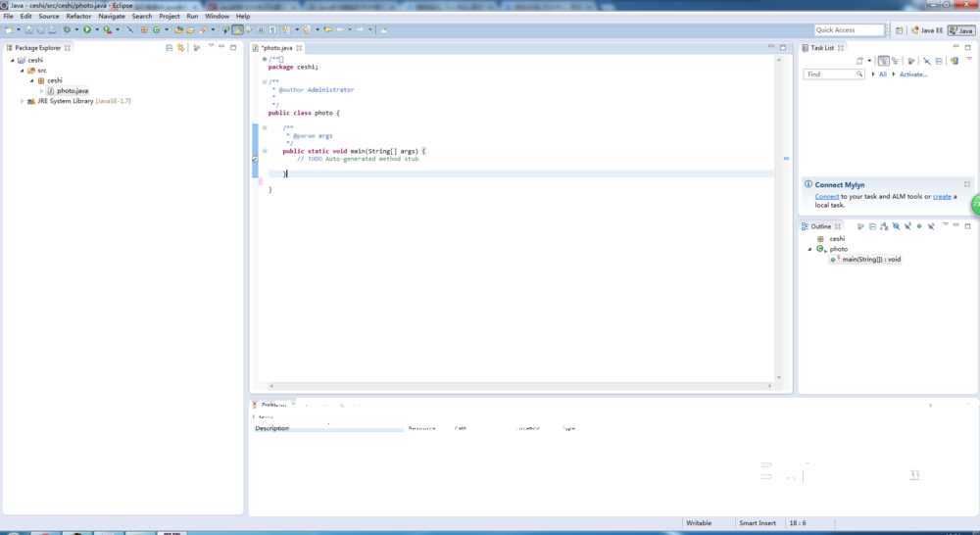980x535 pixels.
Task: Click the Open Task folder icon
Action: [x=190, y=29]
